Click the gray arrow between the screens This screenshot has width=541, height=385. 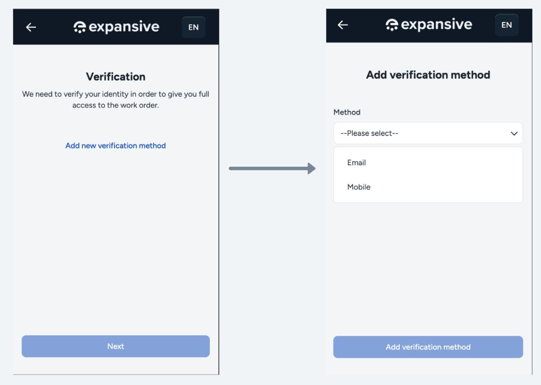[272, 168]
